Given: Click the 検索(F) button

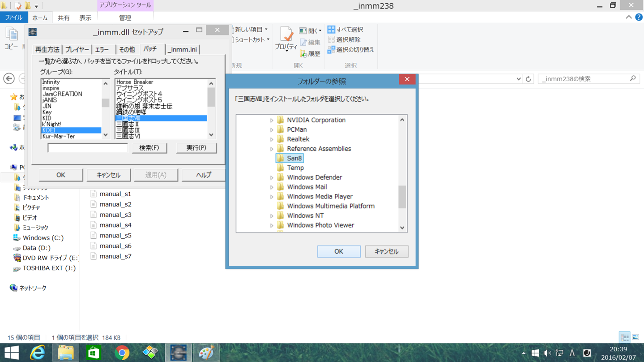Looking at the screenshot, I should (149, 148).
